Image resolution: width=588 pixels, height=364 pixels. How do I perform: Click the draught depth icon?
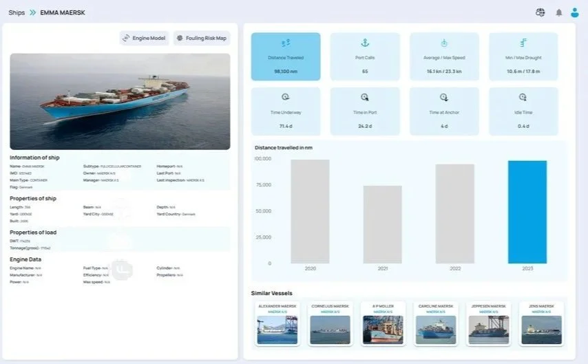click(x=523, y=43)
